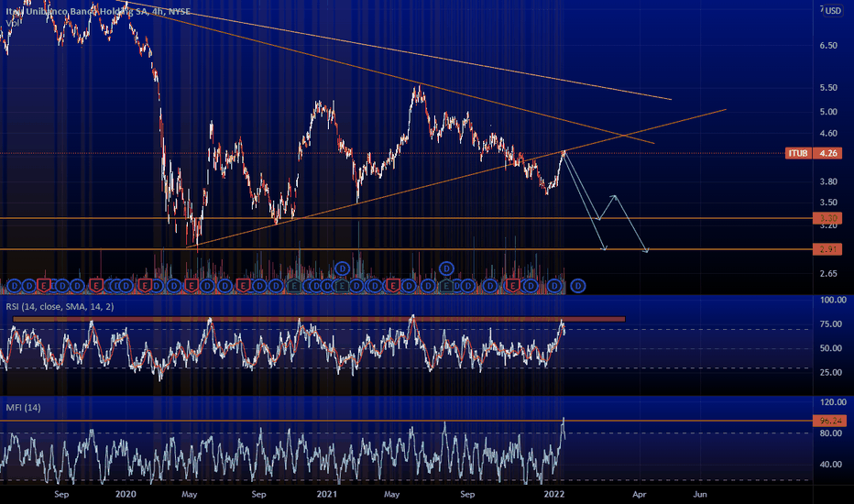Image resolution: width=854 pixels, height=504 pixels.
Task: Click the 2.65 price axis label
Action: point(828,273)
